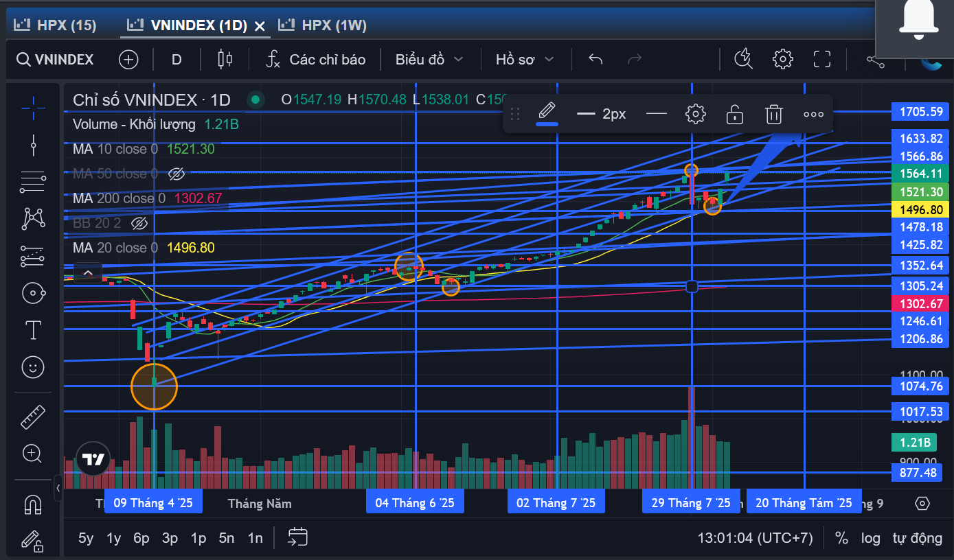Open the forecasting and measurement tools
The image size is (954, 560).
click(33, 256)
